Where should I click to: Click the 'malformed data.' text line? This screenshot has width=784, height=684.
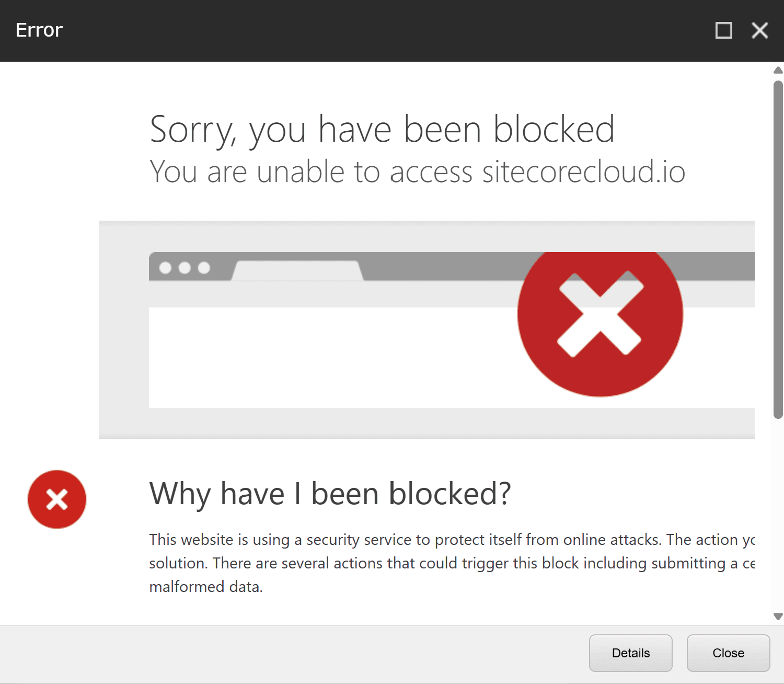pyautogui.click(x=206, y=587)
